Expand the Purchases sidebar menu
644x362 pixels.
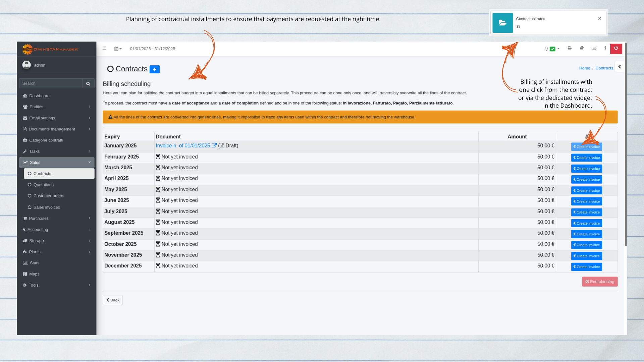pos(57,219)
